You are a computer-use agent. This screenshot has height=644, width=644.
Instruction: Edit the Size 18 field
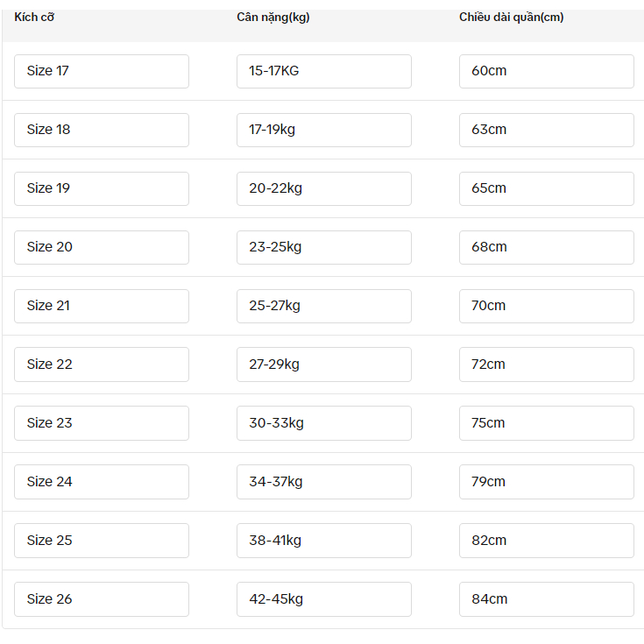102,130
